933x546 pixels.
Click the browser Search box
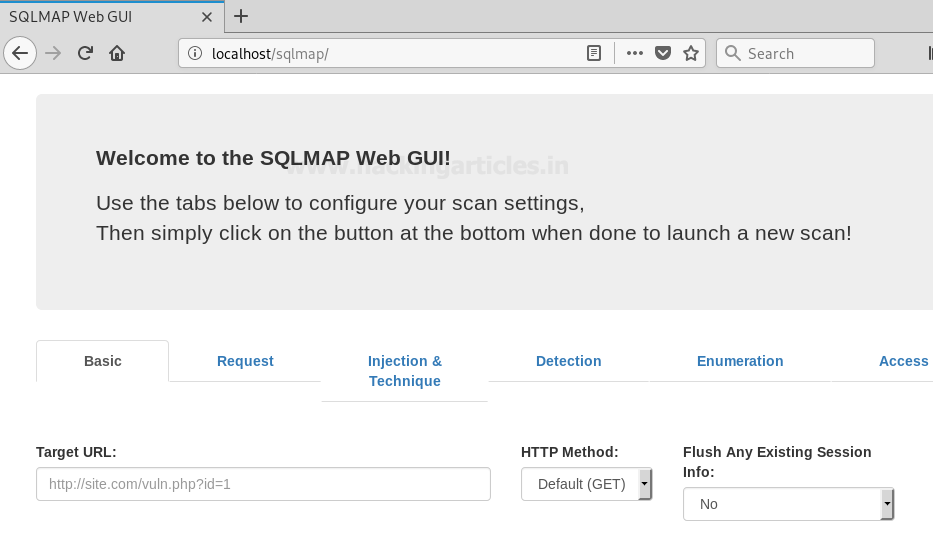point(795,54)
